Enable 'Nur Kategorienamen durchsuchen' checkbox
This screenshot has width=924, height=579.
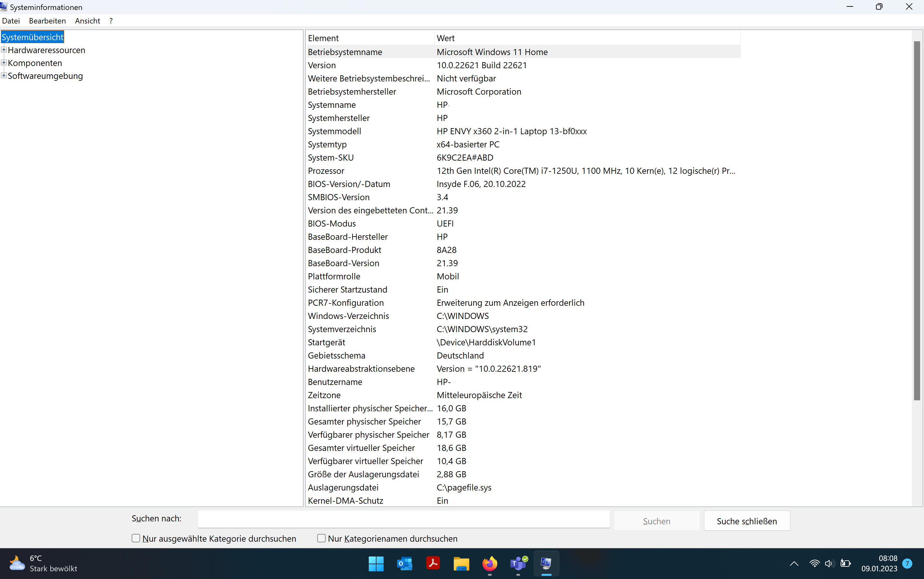click(x=321, y=538)
